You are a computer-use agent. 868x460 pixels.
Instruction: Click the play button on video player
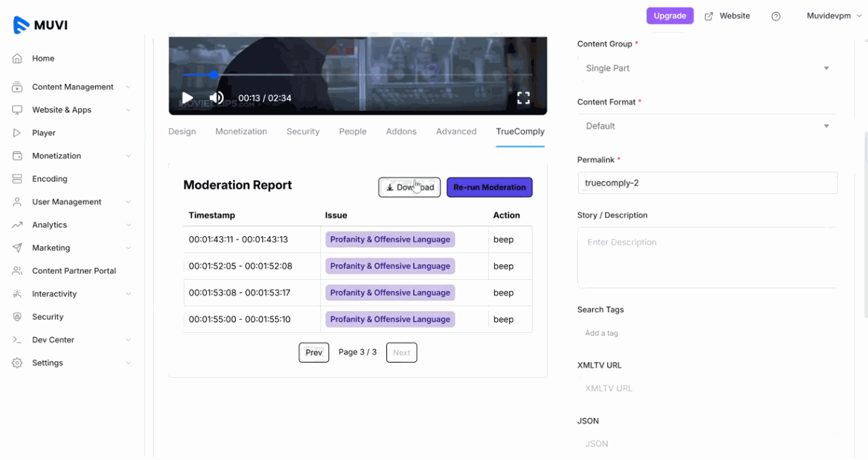187,98
